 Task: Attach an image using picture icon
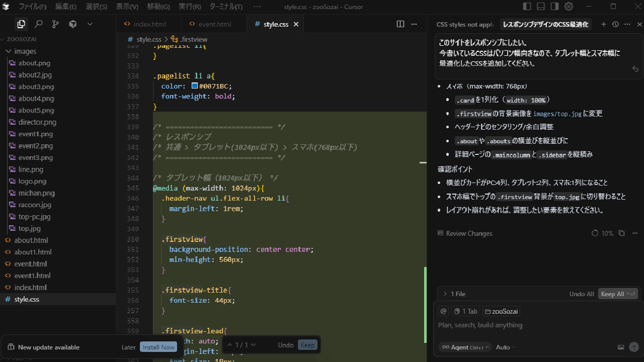621,347
